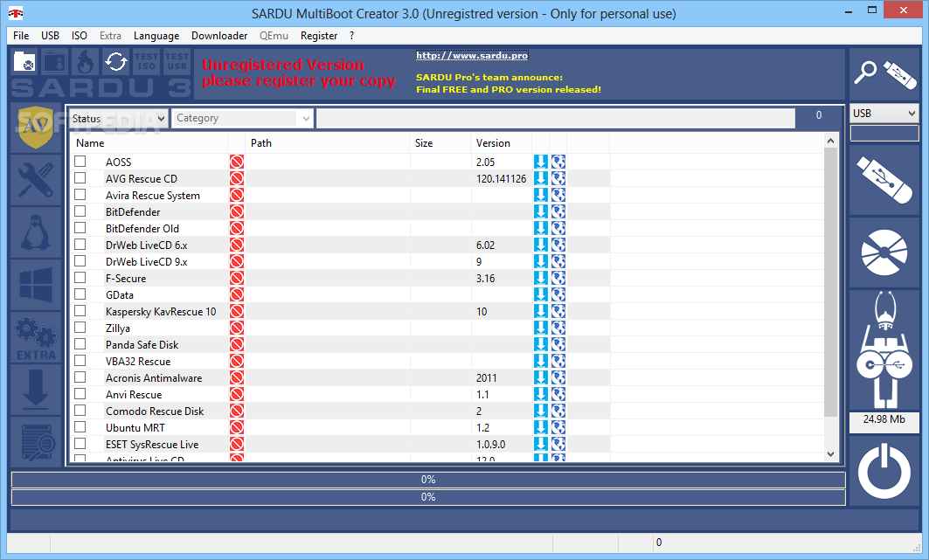
Task: Click the TEST ISO toolbar button
Action: click(146, 61)
